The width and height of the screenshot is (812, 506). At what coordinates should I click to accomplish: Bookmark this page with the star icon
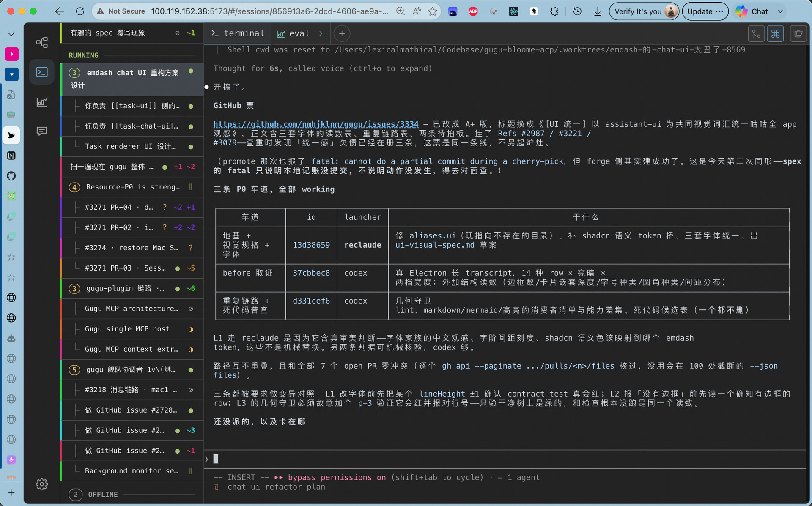433,11
